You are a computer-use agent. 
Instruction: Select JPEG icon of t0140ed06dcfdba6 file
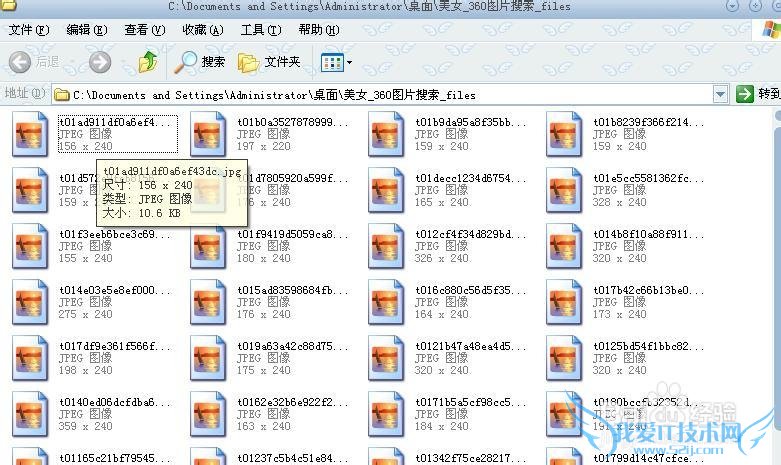(30, 414)
